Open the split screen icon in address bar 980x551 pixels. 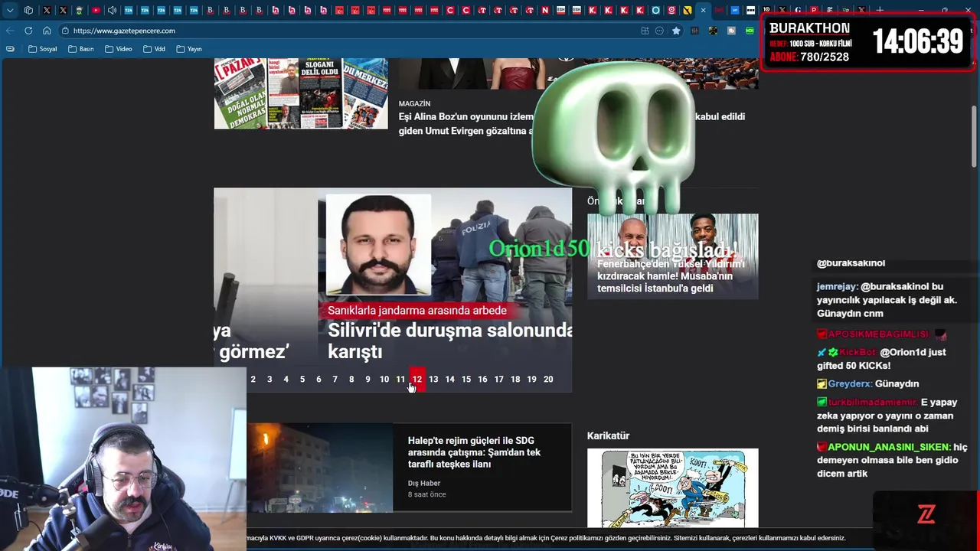point(645,31)
